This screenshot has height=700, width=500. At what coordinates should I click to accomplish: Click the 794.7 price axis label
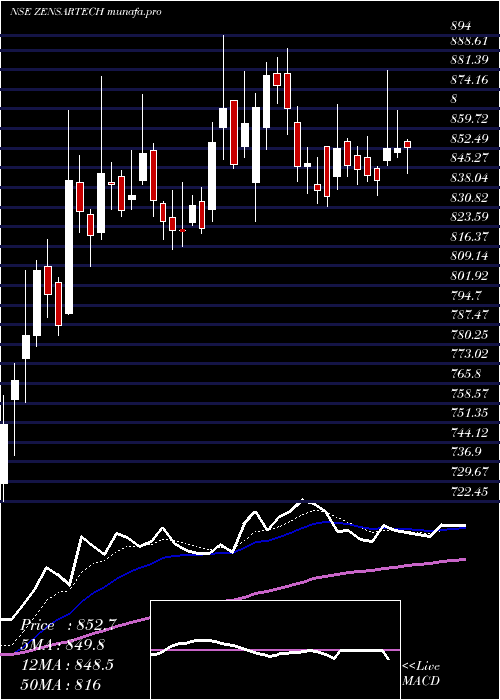[x=466, y=295]
